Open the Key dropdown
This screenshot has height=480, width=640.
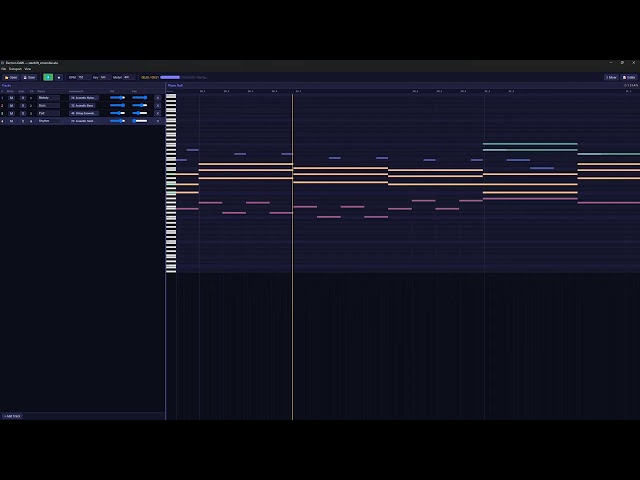click(104, 77)
